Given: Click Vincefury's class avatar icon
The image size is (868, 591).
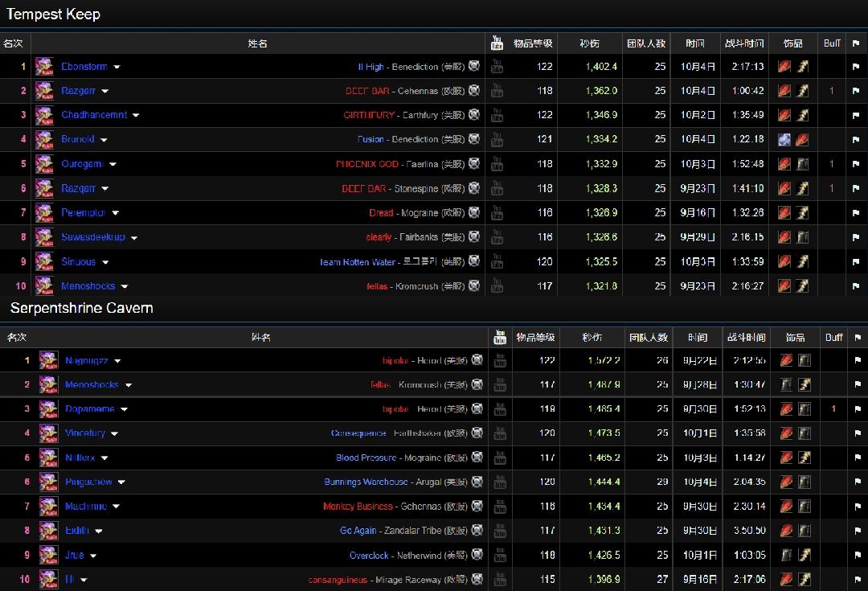Looking at the screenshot, I should (48, 433).
